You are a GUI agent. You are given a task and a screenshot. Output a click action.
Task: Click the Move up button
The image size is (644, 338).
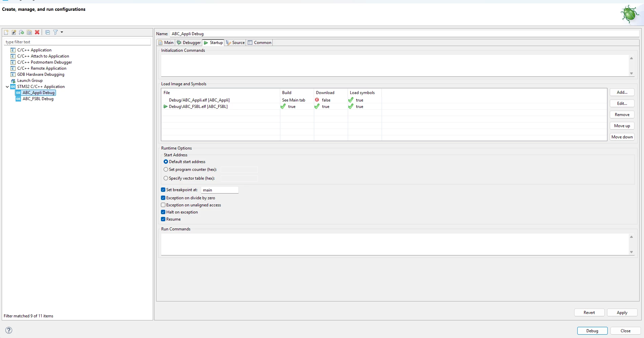point(622,126)
